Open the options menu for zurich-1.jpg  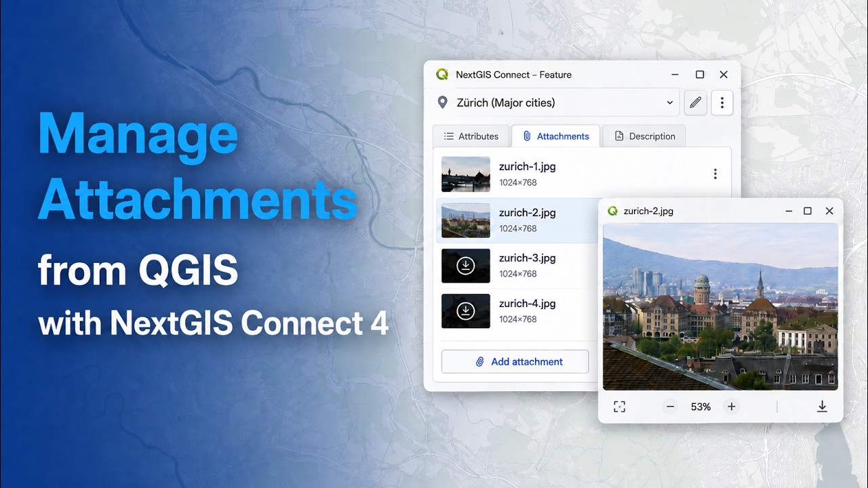[715, 174]
